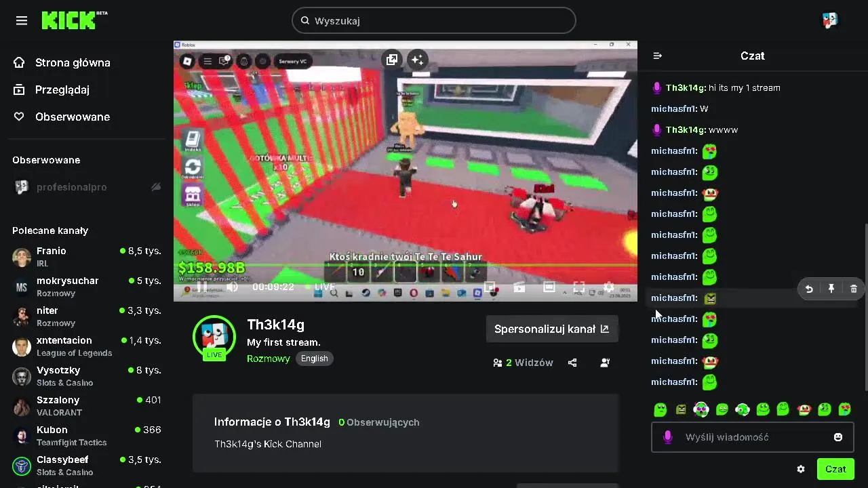Click the 'My first stream.' title
The image size is (868, 488).
pyautogui.click(x=283, y=342)
